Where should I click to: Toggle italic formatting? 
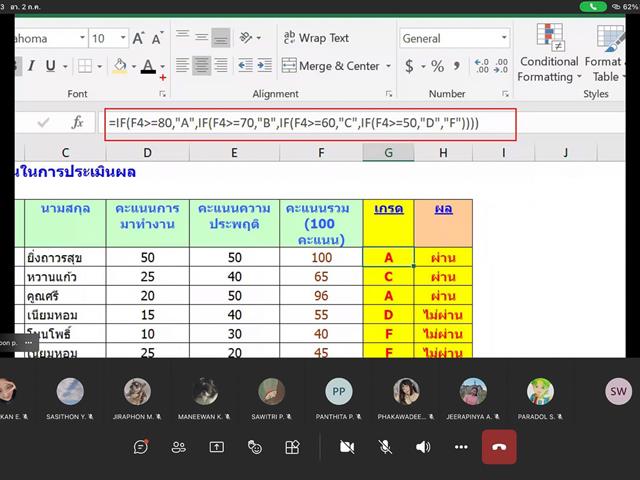click(x=31, y=66)
